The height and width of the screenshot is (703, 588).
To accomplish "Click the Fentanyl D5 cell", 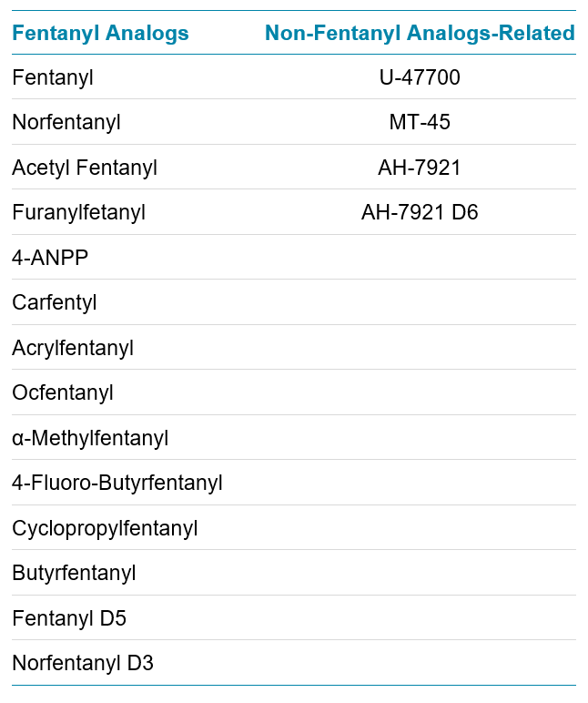I will tap(69, 619).
